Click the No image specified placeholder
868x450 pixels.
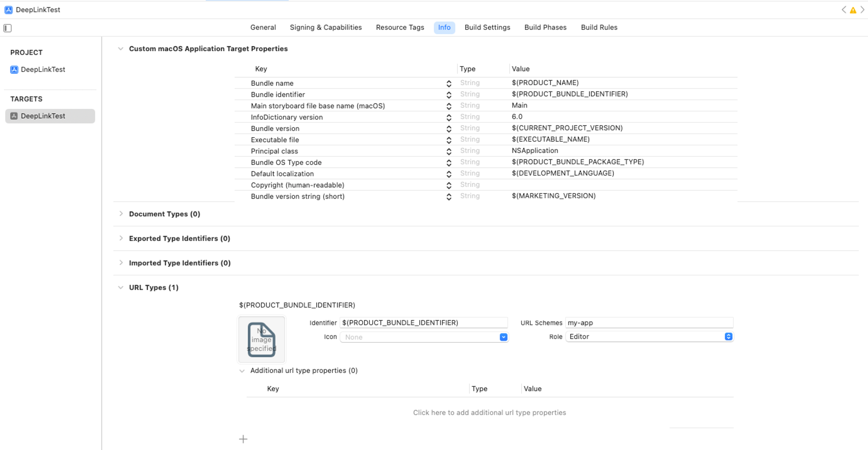pyautogui.click(x=262, y=339)
